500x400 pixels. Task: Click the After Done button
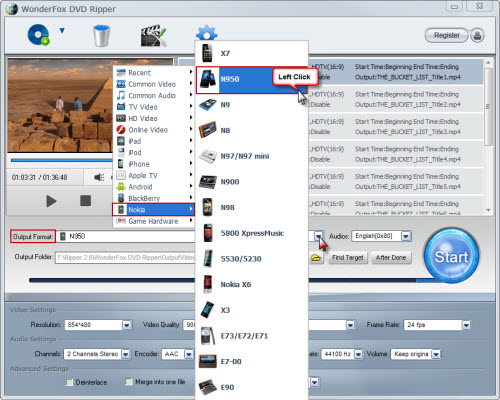coord(391,257)
